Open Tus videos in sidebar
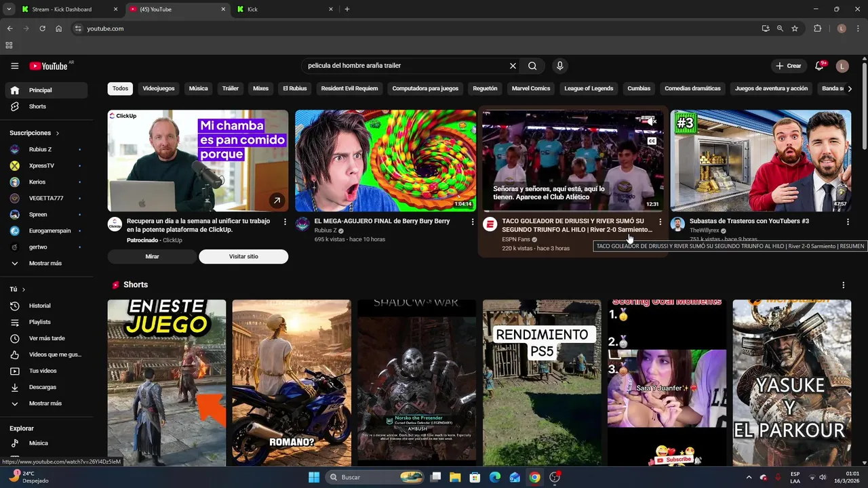This screenshot has height=488, width=868. [46, 371]
